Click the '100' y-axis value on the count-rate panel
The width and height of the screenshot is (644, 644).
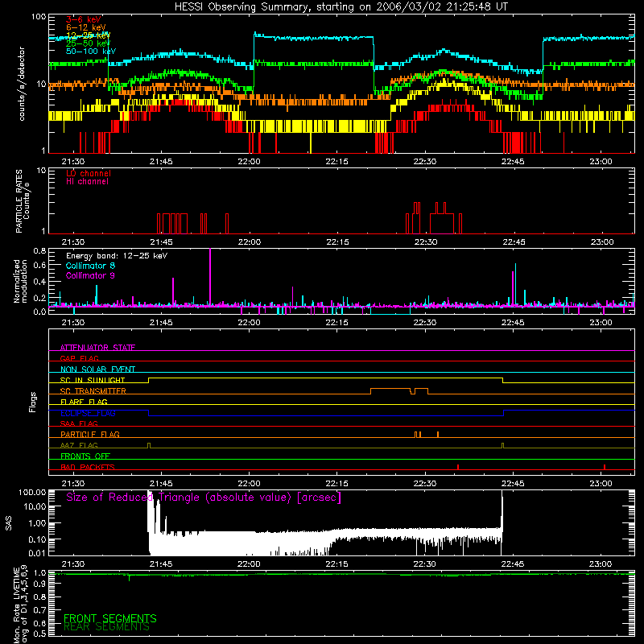click(38, 17)
